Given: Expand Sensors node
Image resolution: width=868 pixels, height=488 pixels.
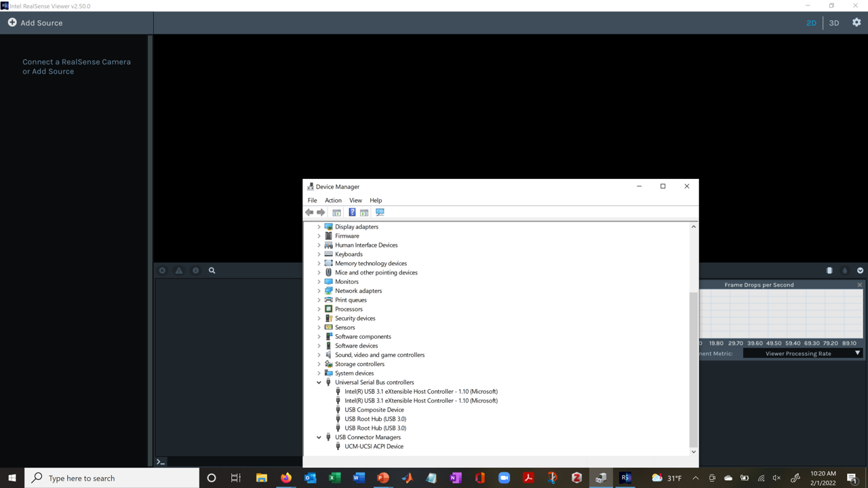Looking at the screenshot, I should click(x=319, y=327).
